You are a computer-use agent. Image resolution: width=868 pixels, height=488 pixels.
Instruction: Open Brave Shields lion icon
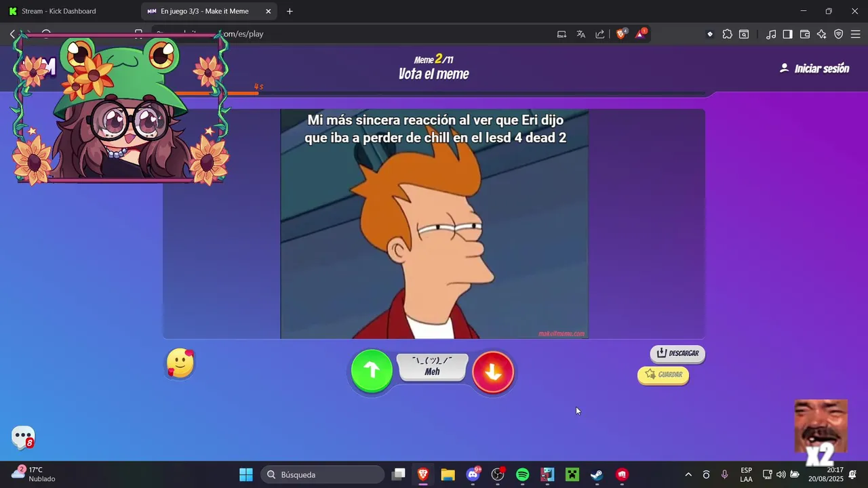621,34
